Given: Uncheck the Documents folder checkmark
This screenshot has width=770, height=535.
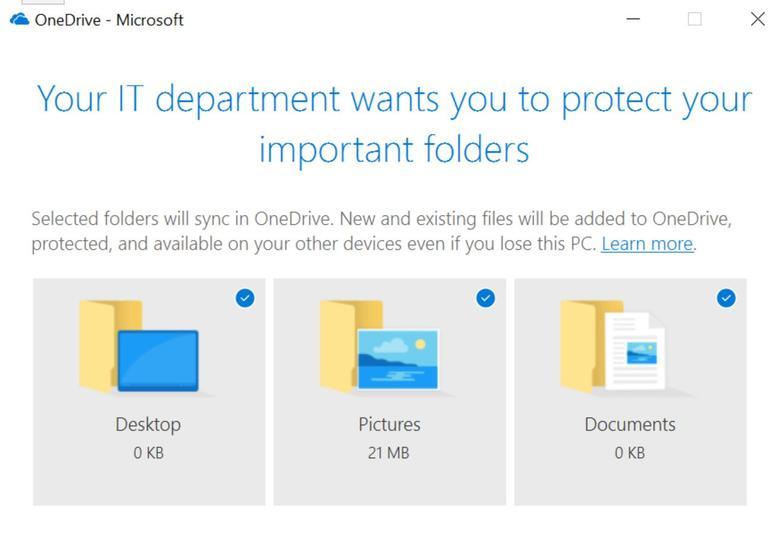Looking at the screenshot, I should [726, 298].
